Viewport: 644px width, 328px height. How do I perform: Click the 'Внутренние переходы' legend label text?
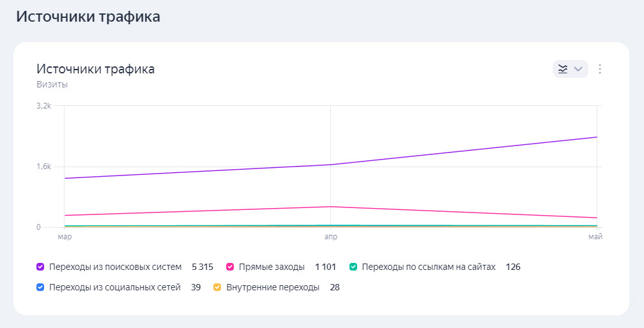coord(273,287)
